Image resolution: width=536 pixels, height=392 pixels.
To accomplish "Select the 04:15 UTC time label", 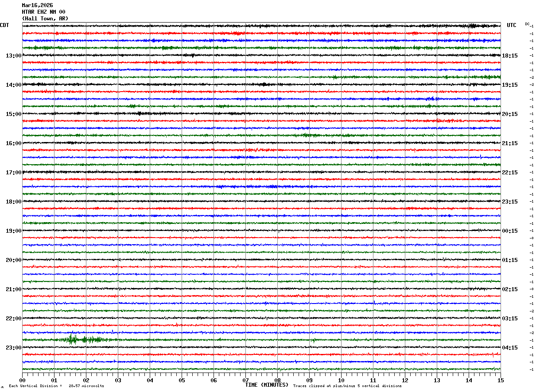I will pyautogui.click(x=510, y=348).
